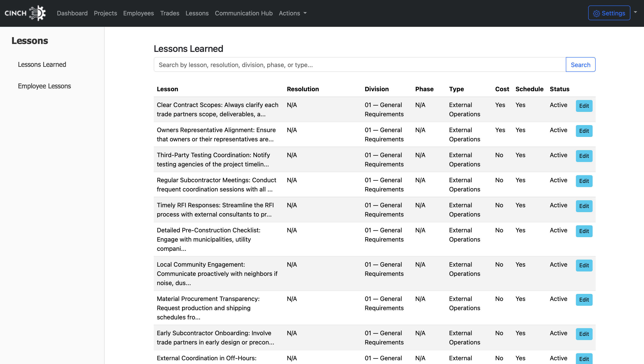Edit Regular Subcontractor Meetings lesson
The image size is (644, 364).
click(x=584, y=181)
